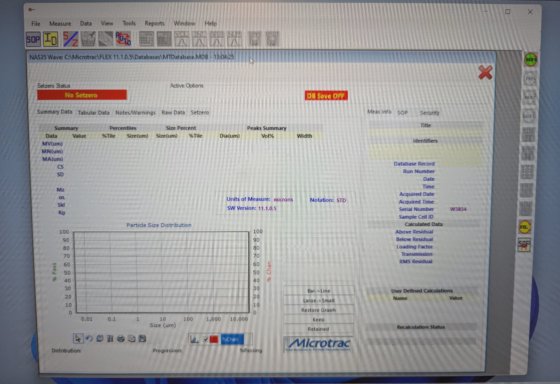
Task: Open the Window menu
Action: [x=184, y=24]
